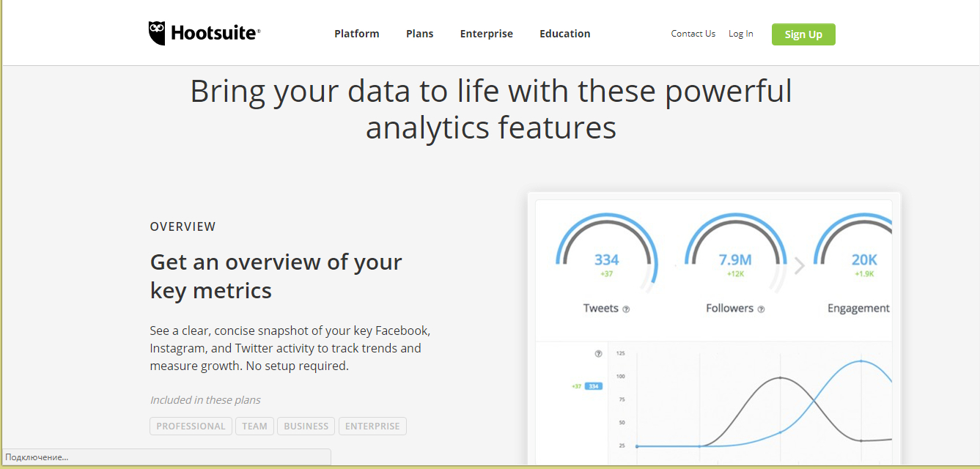This screenshot has width=980, height=469.
Task: Click the Hootsuite owl logo
Action: (x=157, y=33)
